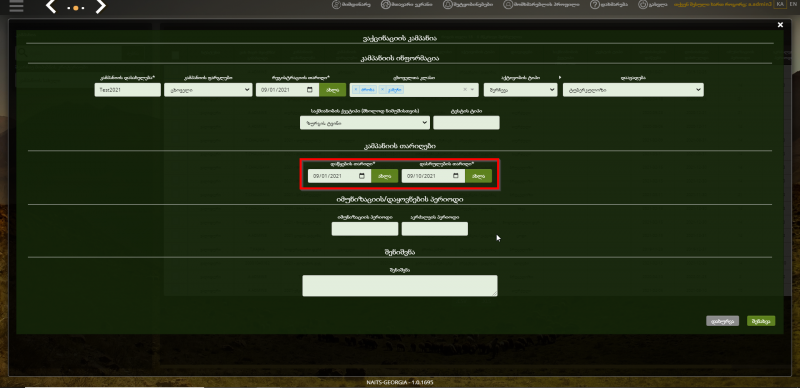Click the campaign name field containing Test2021
The width and height of the screenshot is (800, 388).
128,90
